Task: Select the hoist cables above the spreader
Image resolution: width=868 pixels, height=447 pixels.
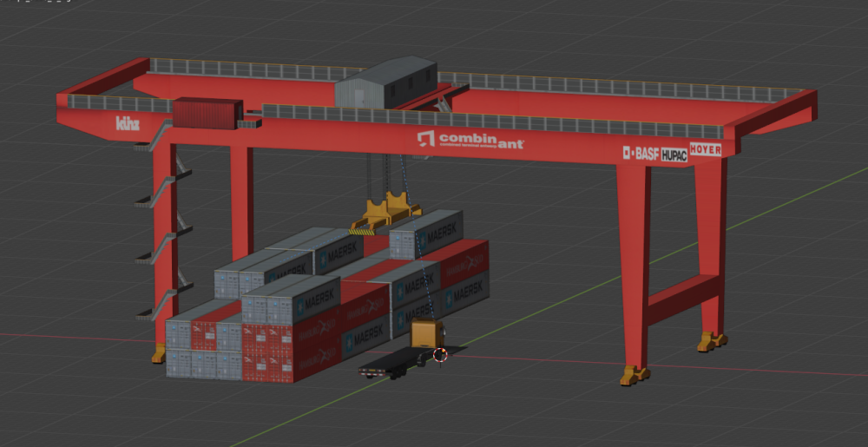Action: (385, 174)
